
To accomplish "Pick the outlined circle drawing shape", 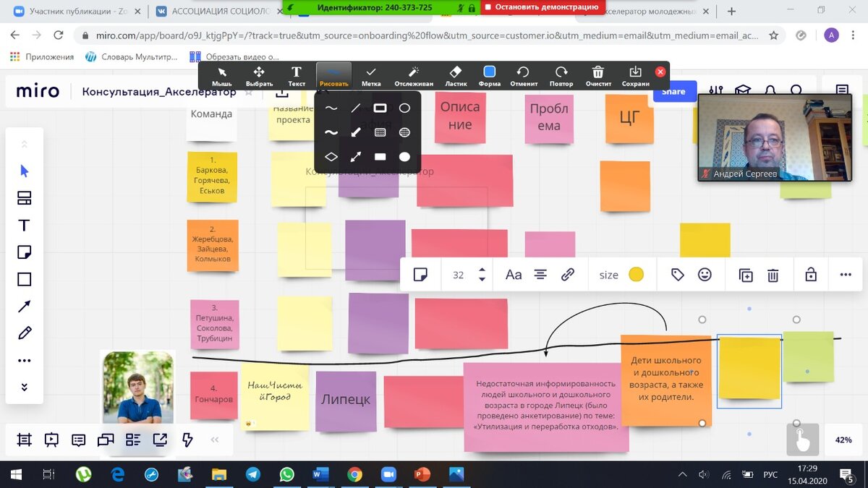I will tap(404, 108).
